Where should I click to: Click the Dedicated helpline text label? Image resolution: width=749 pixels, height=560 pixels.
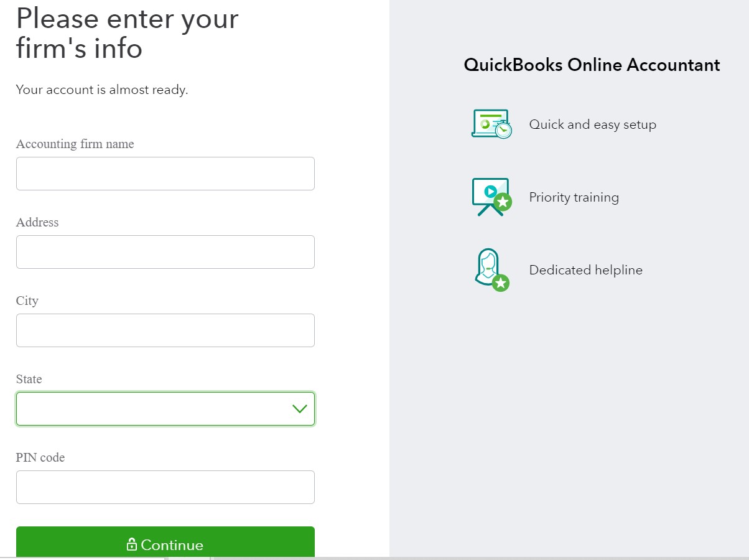coord(585,270)
